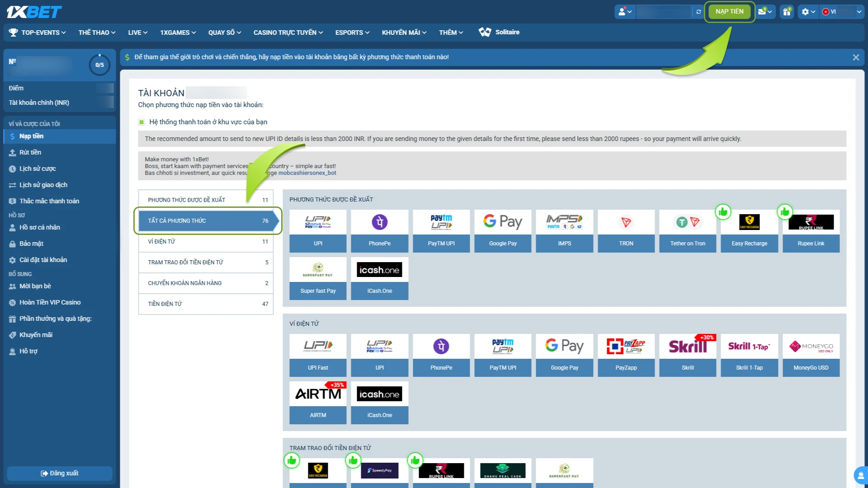Image resolution: width=868 pixels, height=488 pixels.
Task: Open the VI language selector
Action: click(842, 12)
